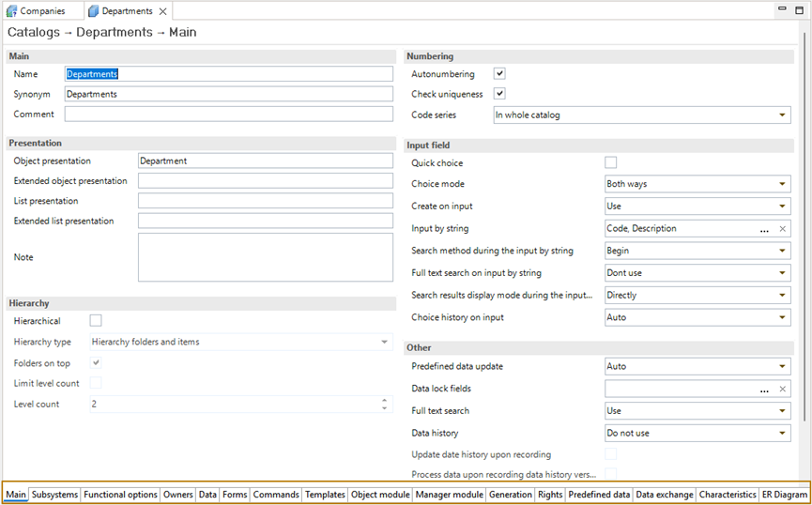Go to the ER Diagram tab

tap(784, 495)
